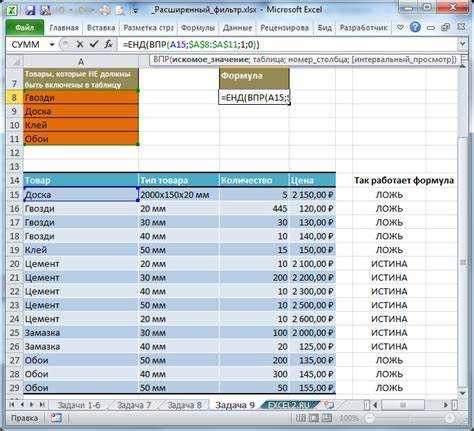Open the Формулы ribbon tab
This screenshot has width=474, height=431.
coord(198,28)
